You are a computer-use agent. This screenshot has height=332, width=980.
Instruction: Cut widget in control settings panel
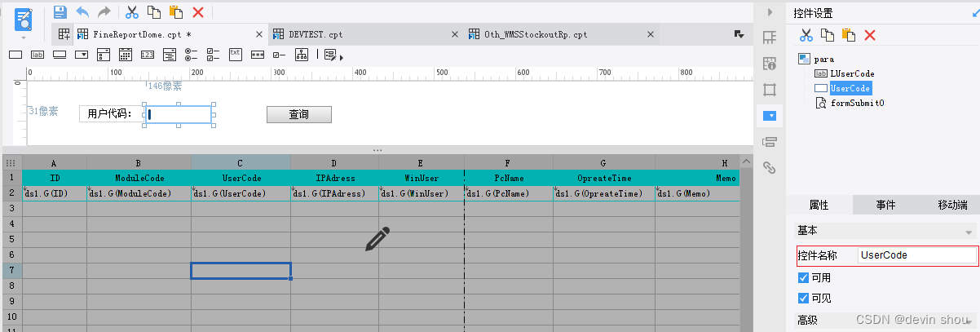pos(806,35)
